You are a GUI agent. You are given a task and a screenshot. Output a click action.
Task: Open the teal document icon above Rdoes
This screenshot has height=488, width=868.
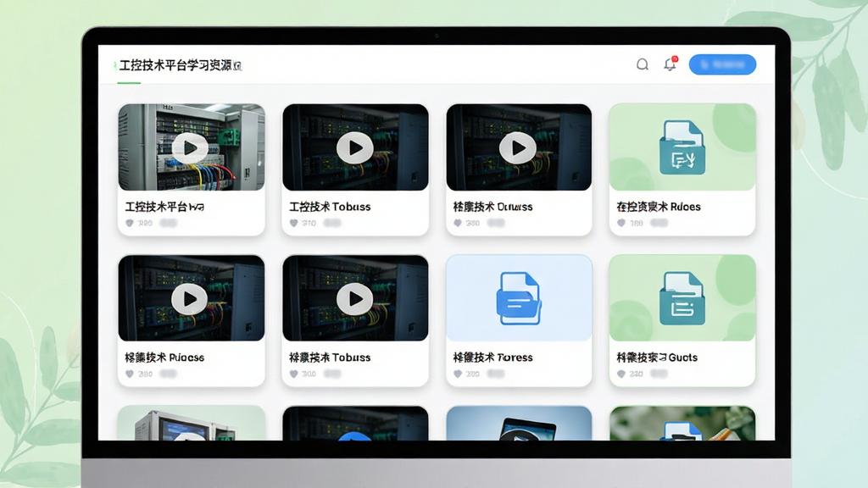682,147
